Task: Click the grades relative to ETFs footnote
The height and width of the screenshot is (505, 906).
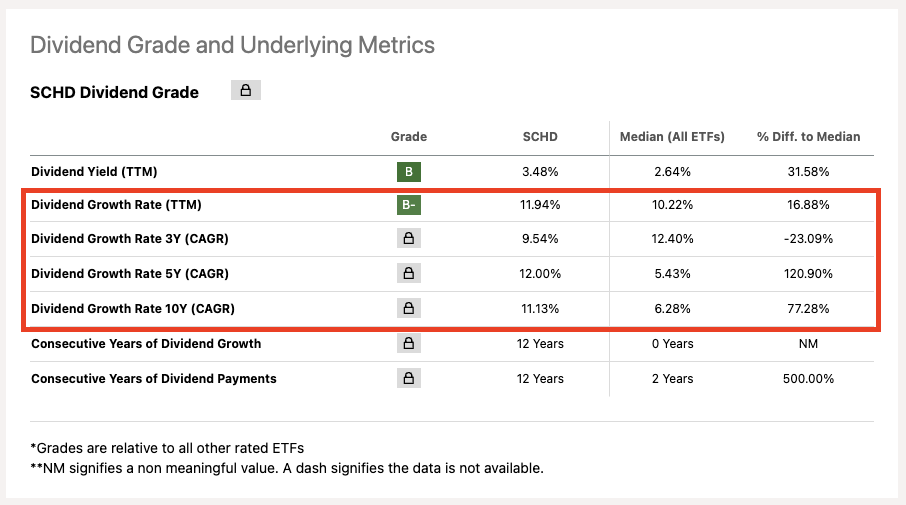Action: 167,448
